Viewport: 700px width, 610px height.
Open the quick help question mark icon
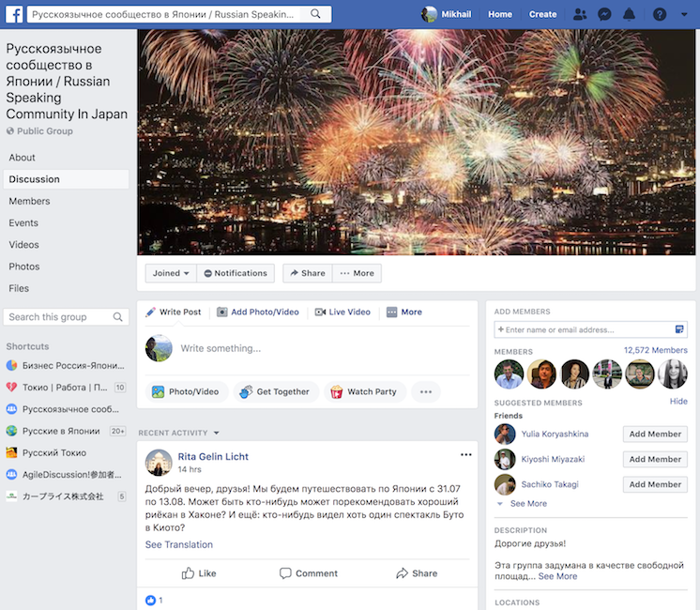660,14
